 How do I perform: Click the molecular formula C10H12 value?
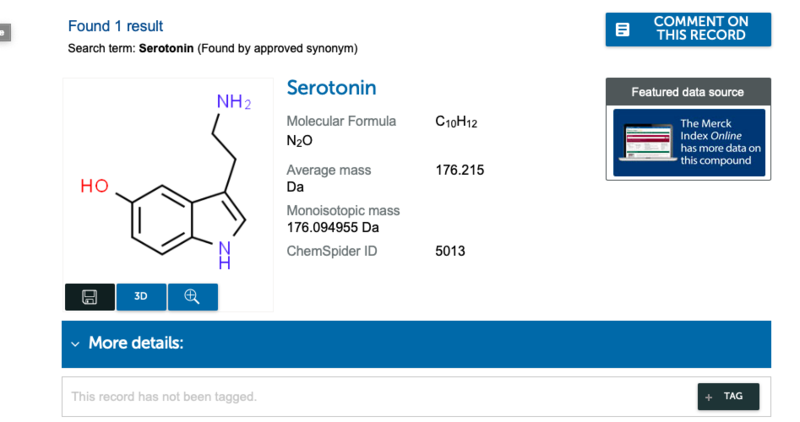tap(456, 122)
